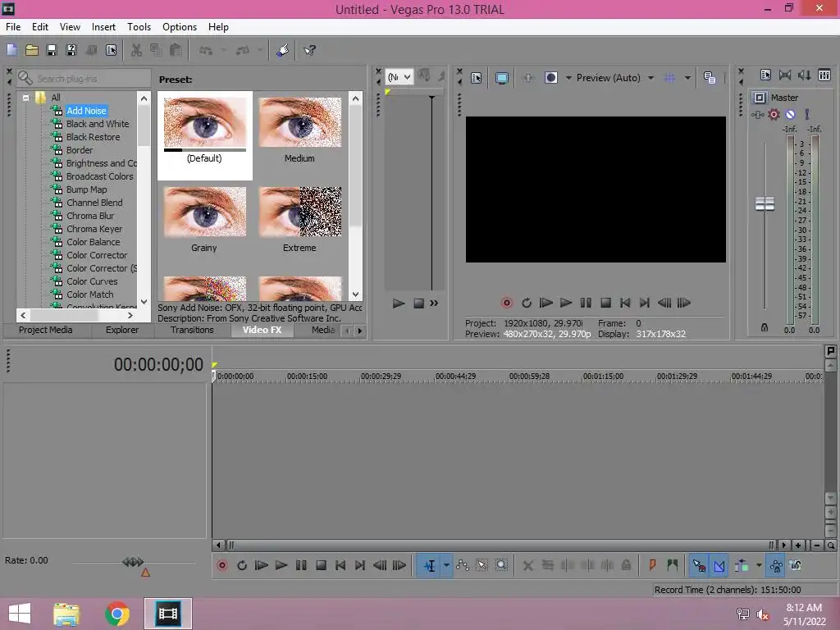Image resolution: width=840 pixels, height=630 pixels.
Task: Open the File menu
Action: coord(13,27)
